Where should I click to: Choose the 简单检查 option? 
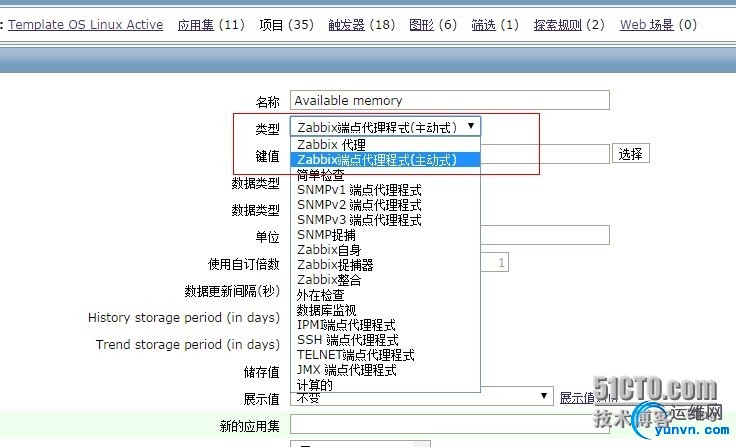[385, 175]
